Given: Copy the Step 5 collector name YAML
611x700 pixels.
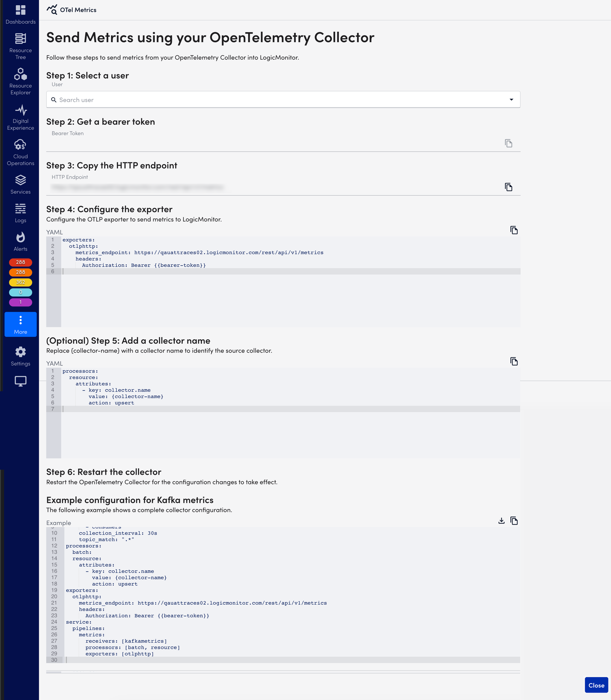Looking at the screenshot, I should pyautogui.click(x=514, y=361).
